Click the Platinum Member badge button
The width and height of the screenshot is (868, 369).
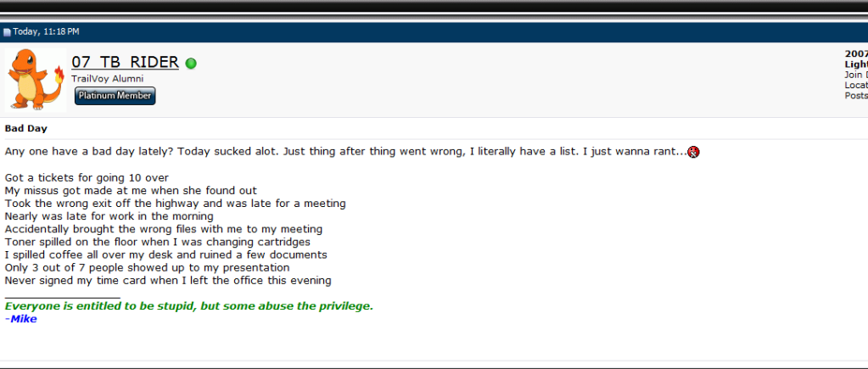(x=115, y=96)
